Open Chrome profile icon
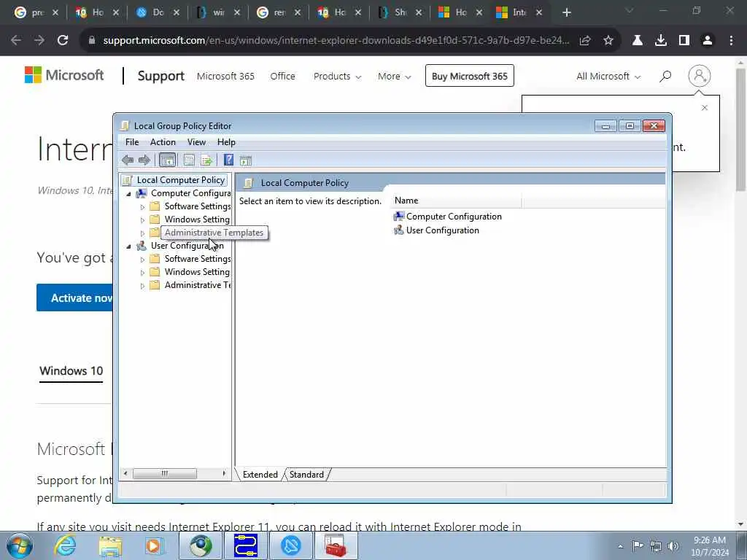Viewport: 747px width, 560px height. click(708, 41)
